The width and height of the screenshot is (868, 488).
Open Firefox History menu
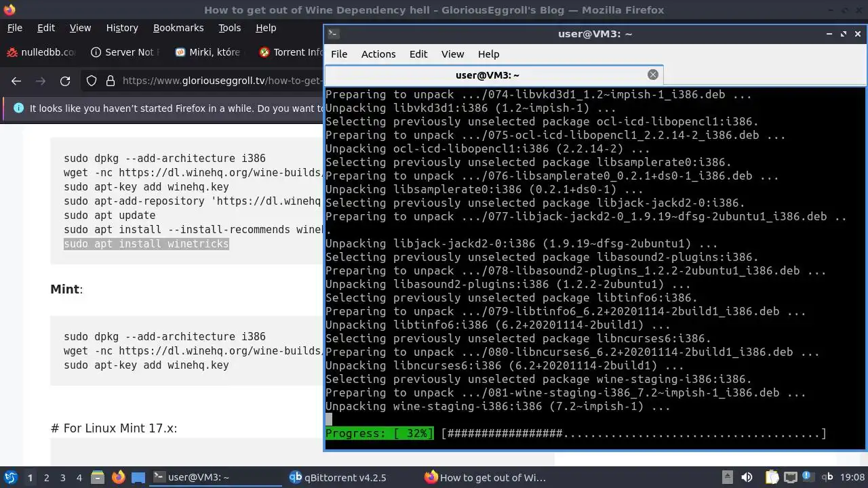(122, 28)
